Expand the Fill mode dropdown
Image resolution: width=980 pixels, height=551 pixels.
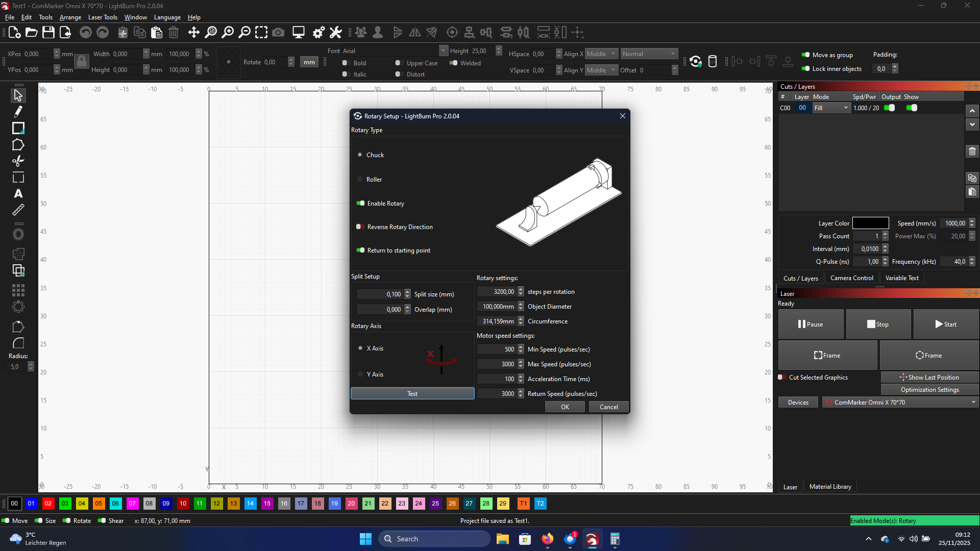pyautogui.click(x=831, y=108)
